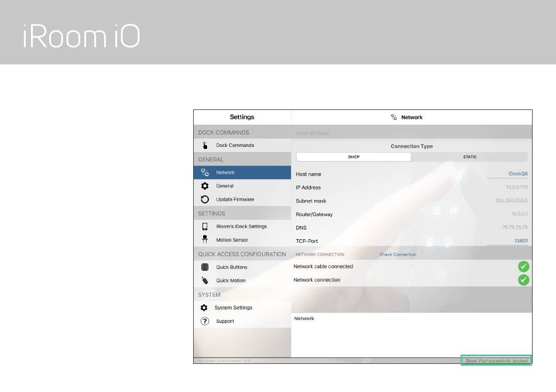
Task: Click the "Connection Type" heading
Action: coord(411,146)
